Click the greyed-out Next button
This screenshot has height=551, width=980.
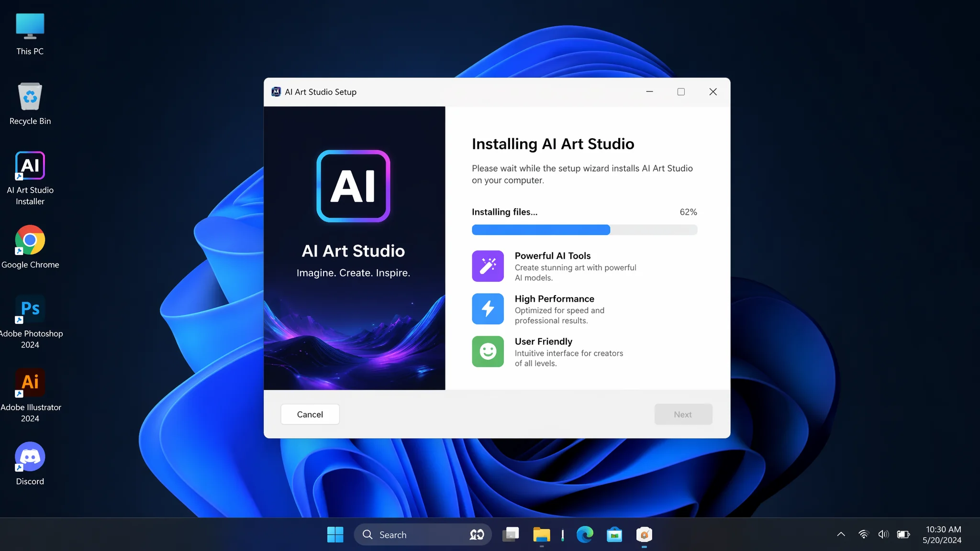pos(683,414)
